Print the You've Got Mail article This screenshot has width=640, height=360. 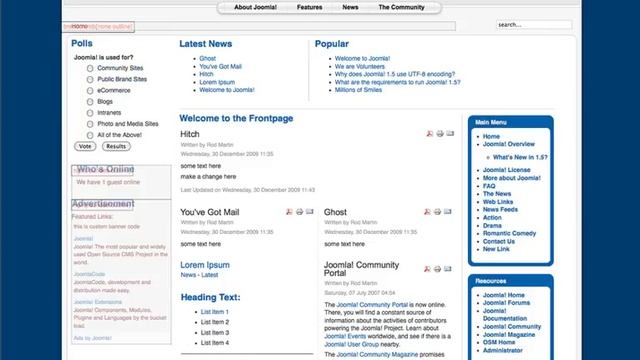coord(299,211)
